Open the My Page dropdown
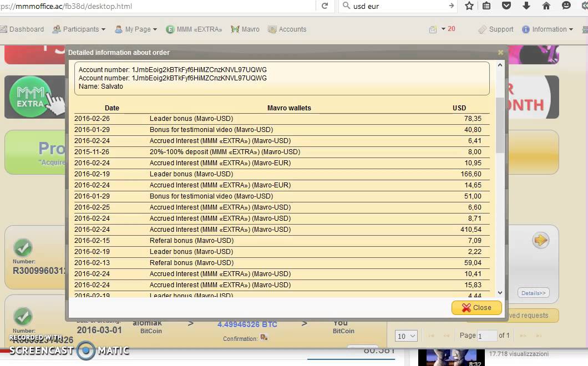This screenshot has width=588, height=366. click(136, 29)
